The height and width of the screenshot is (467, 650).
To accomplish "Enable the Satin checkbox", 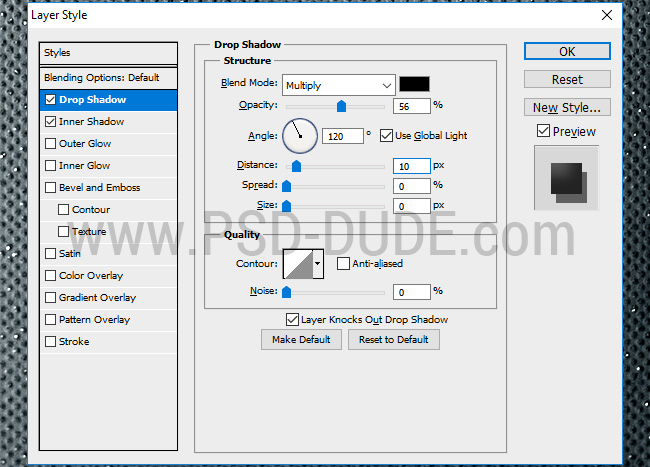I will [x=51, y=254].
